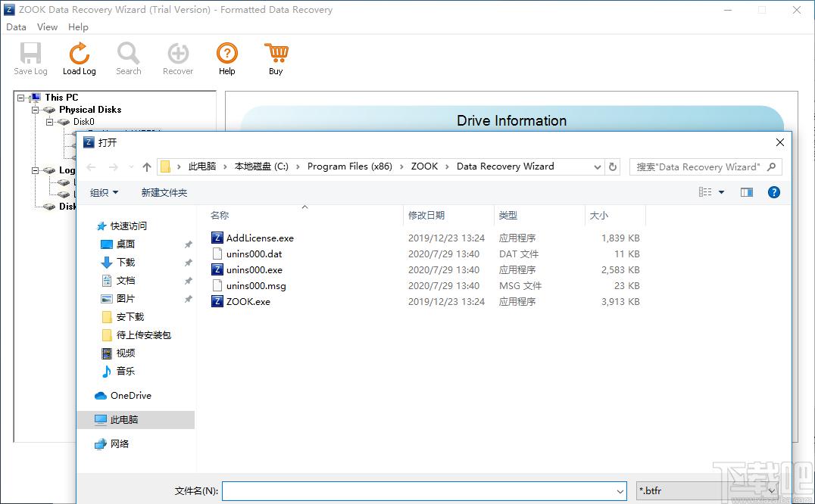Open recent locations dropdown arrow
Image resolution: width=815 pixels, height=504 pixels.
131,166
